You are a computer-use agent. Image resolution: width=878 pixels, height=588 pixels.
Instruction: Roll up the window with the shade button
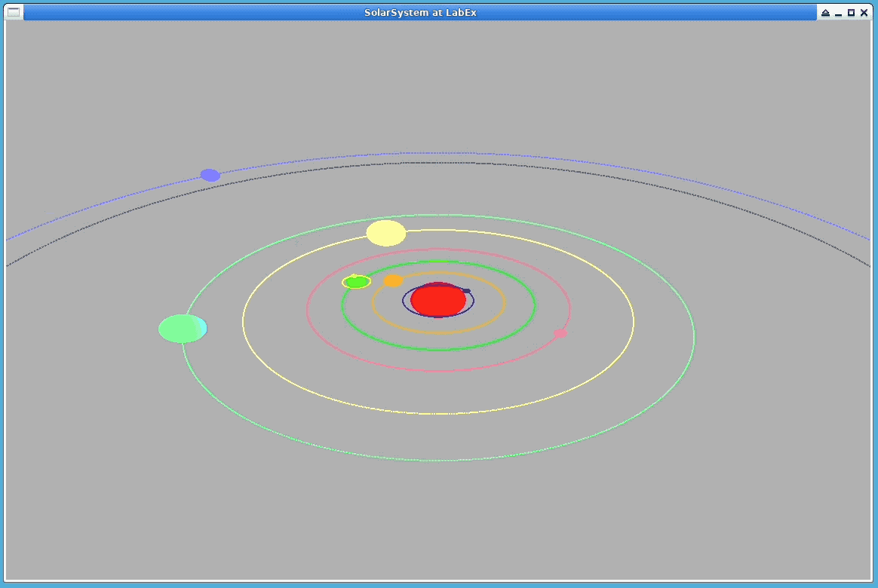[825, 13]
